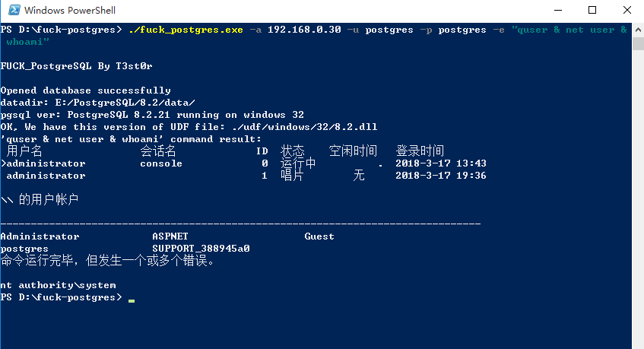The height and width of the screenshot is (349, 644).
Task: Click the 'console' session name
Action: point(161,163)
